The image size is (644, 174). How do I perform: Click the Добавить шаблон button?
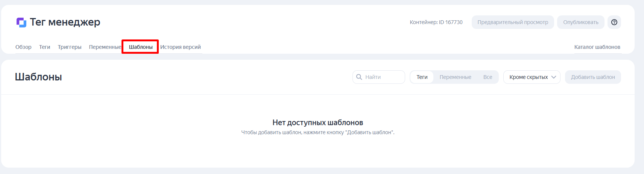click(593, 77)
